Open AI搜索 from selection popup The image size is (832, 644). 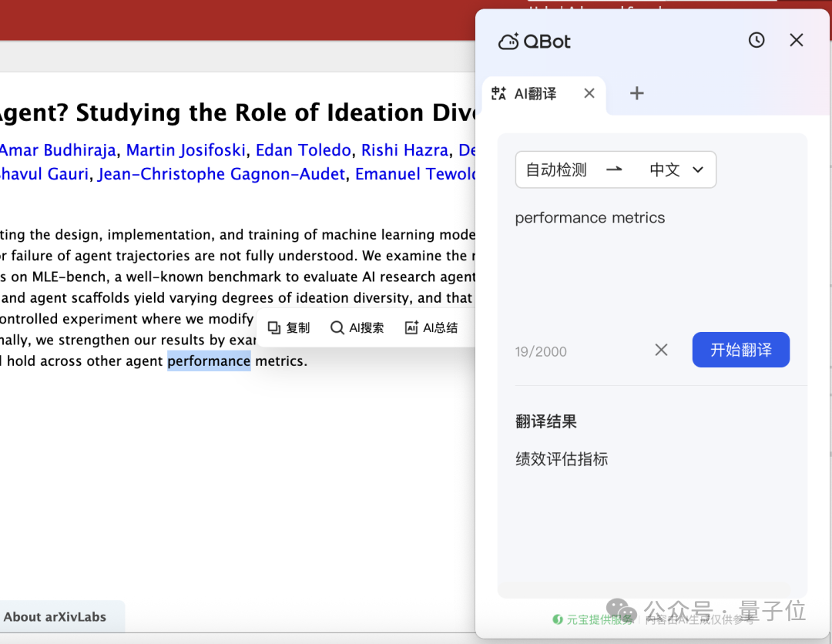(x=357, y=328)
